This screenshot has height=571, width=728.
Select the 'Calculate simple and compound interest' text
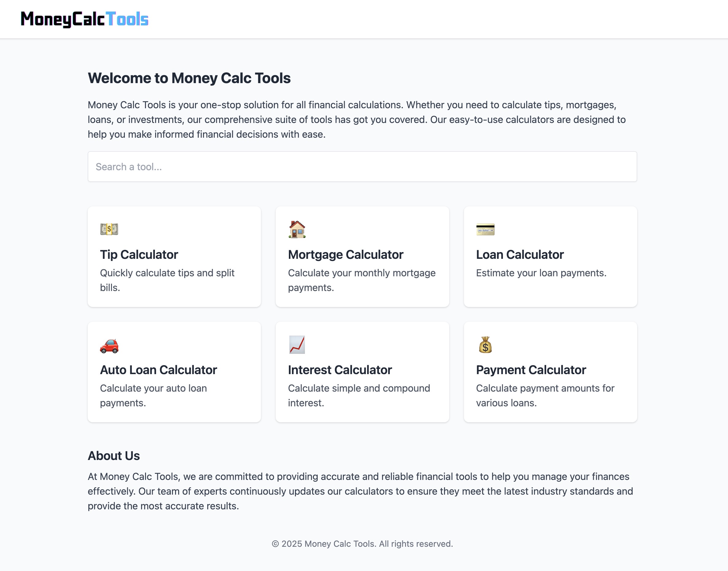tap(359, 396)
